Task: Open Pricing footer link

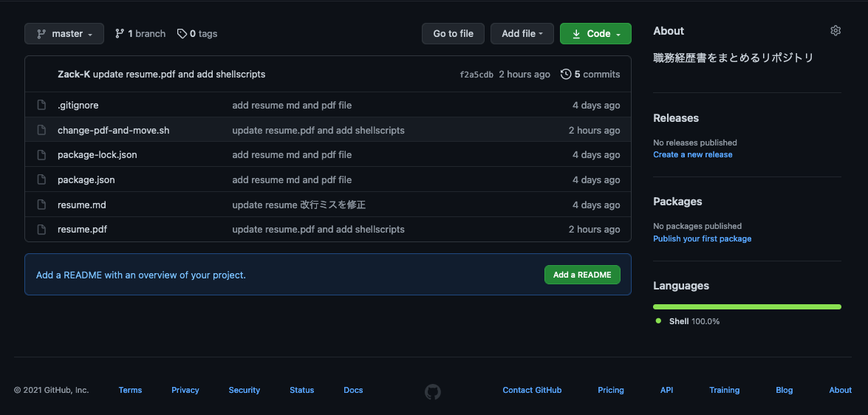Action: (x=611, y=390)
